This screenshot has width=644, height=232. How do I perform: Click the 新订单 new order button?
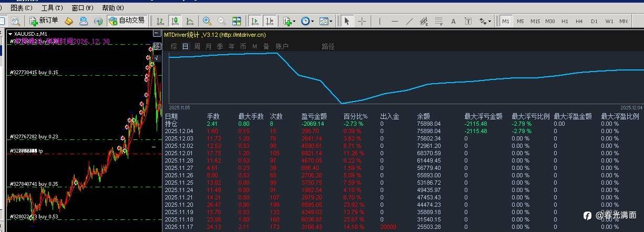point(44,21)
